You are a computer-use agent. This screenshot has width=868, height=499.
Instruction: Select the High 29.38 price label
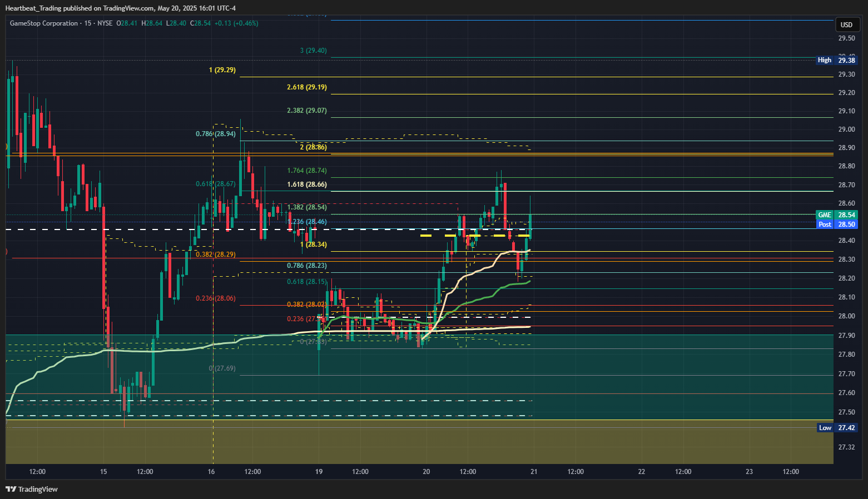tap(837, 60)
